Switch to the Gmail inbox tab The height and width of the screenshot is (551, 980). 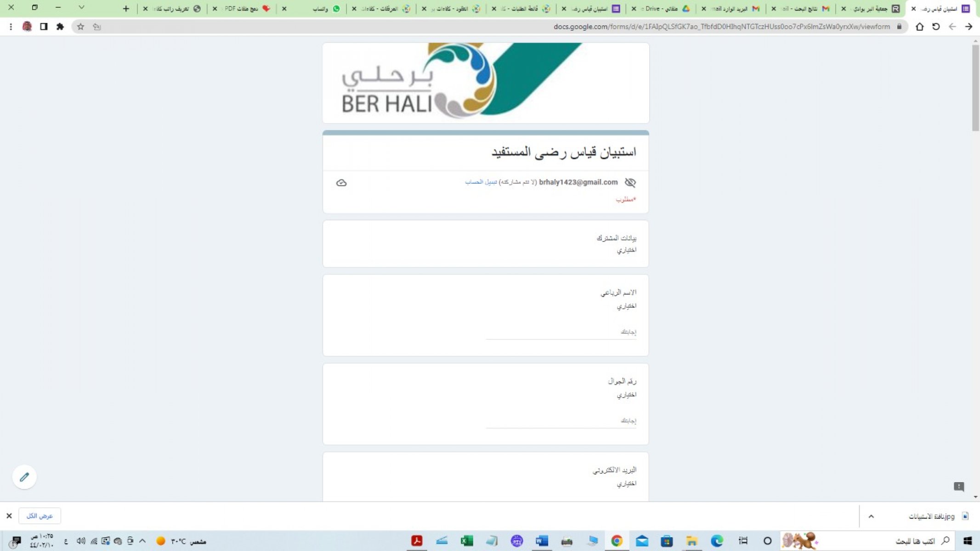(x=731, y=9)
